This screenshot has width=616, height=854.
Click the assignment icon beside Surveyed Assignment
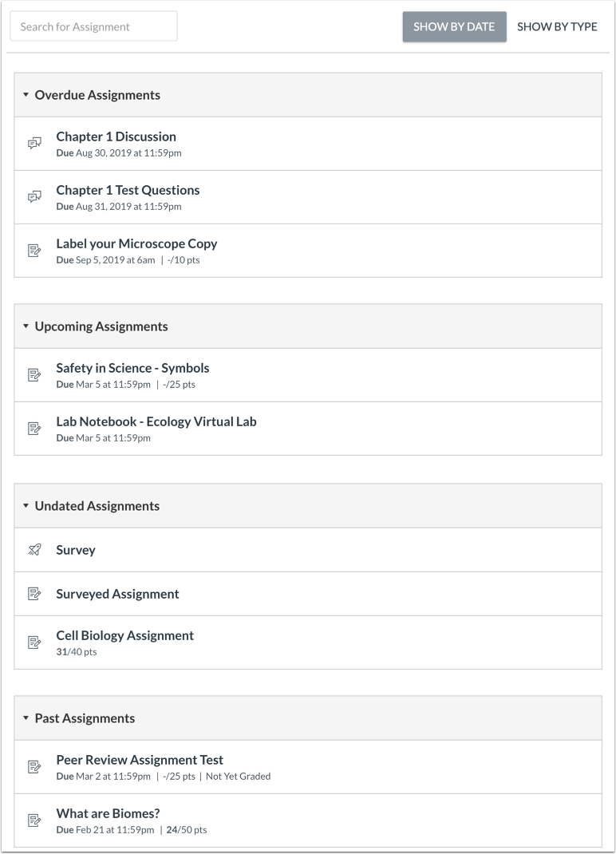(x=34, y=594)
